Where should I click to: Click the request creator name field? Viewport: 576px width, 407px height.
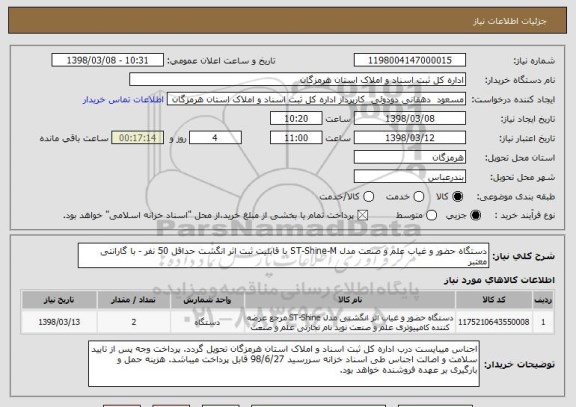click(x=316, y=99)
